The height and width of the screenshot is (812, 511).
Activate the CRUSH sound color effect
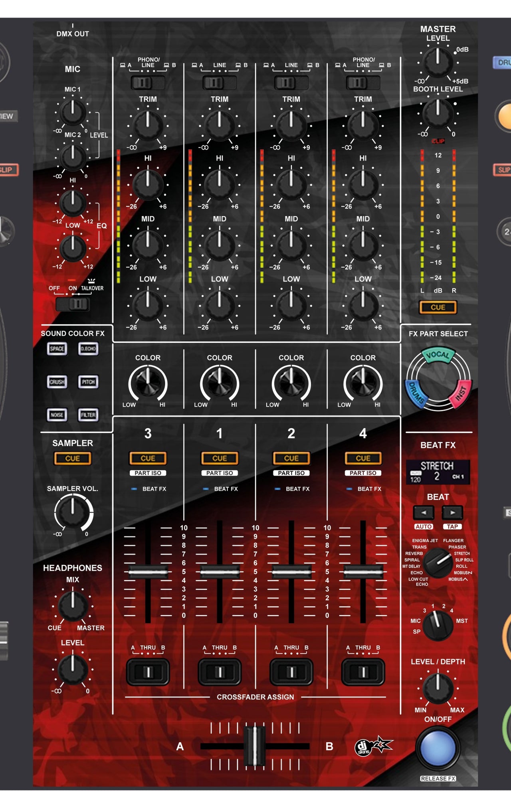point(57,382)
